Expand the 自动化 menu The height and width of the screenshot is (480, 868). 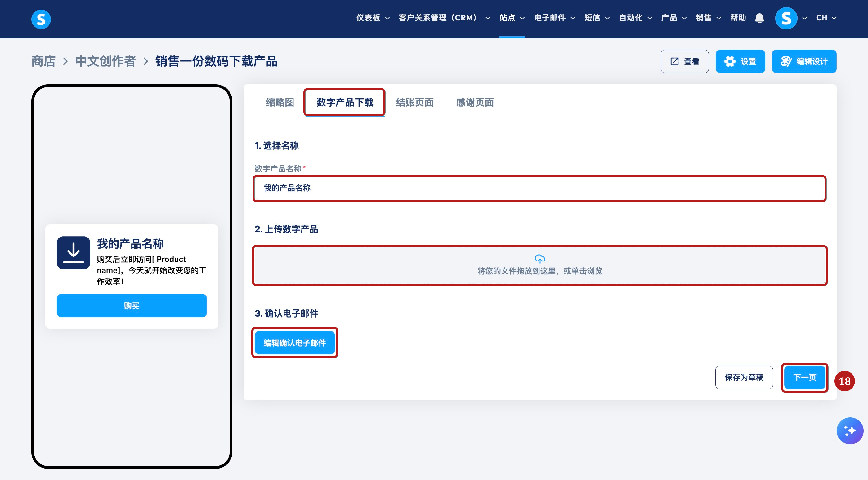pos(635,18)
